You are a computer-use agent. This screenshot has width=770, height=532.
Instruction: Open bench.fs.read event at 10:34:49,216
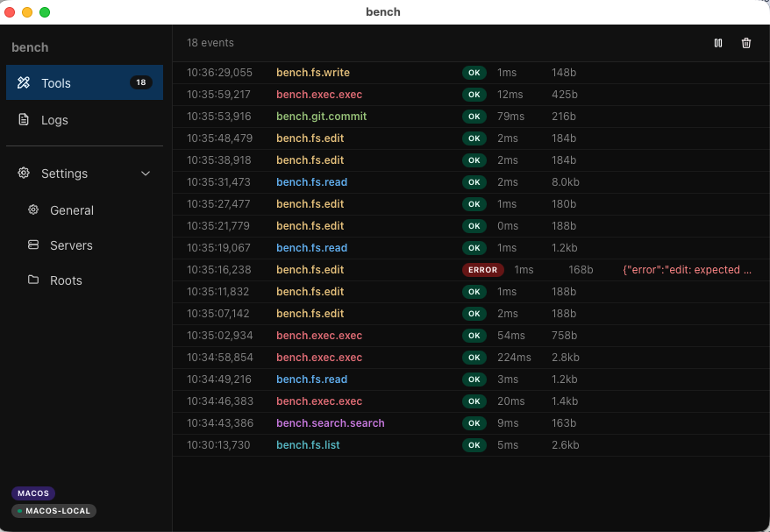point(471,379)
